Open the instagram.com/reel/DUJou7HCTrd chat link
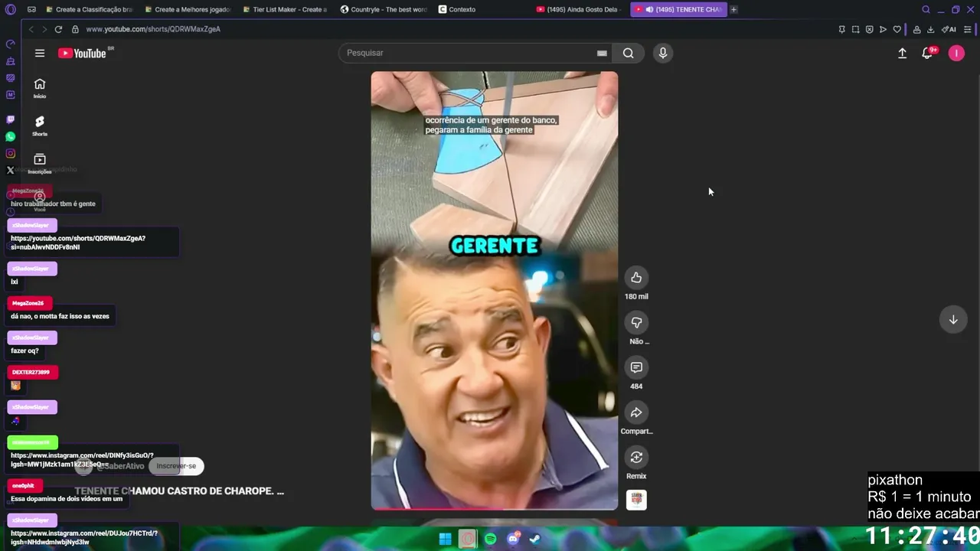980x551 pixels. click(x=84, y=537)
